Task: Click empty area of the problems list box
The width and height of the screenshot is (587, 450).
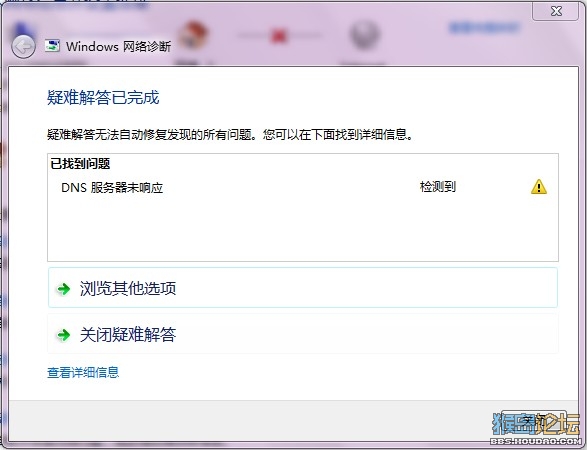Action: [303, 228]
